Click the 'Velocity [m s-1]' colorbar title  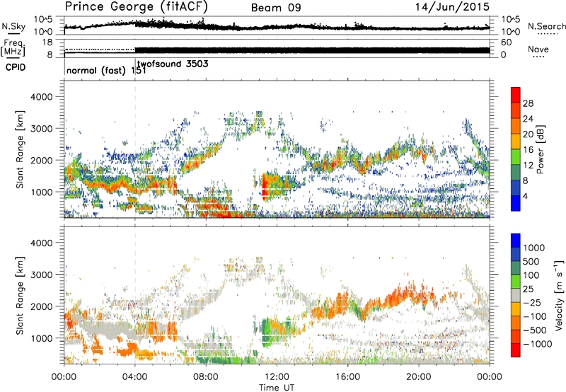pos(559,295)
